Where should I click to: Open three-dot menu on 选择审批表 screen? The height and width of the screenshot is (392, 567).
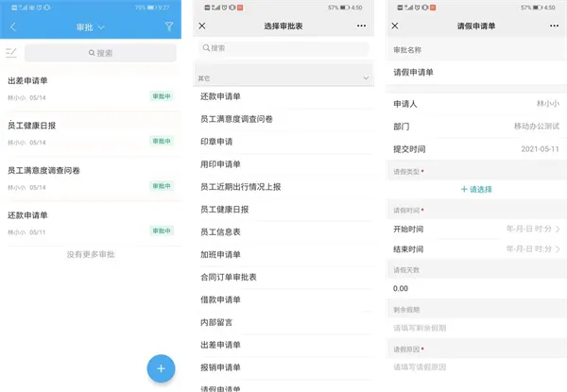(x=361, y=26)
